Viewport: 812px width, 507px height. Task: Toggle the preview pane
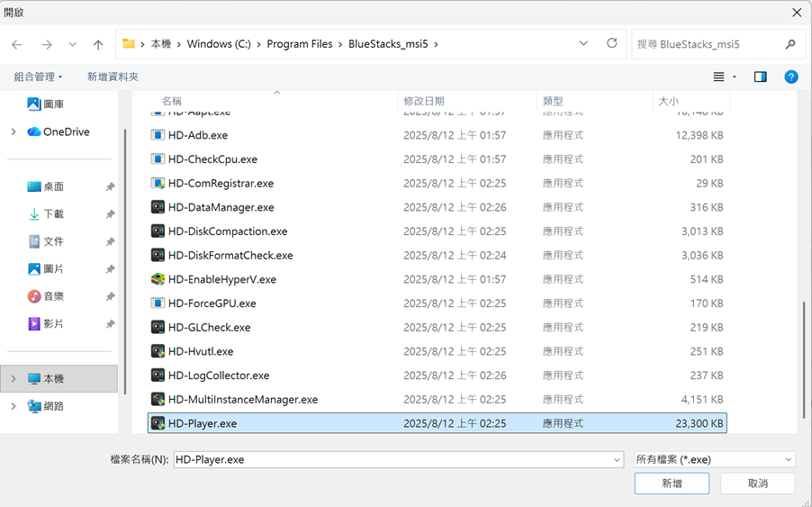click(760, 77)
